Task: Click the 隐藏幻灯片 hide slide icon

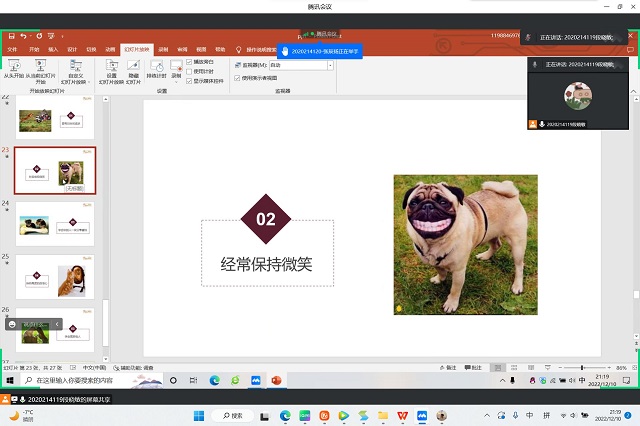Action: (133, 68)
